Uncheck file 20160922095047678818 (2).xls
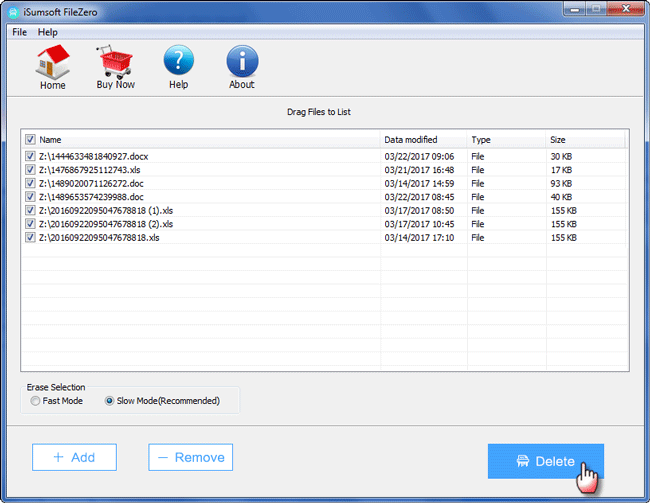Image resolution: width=650 pixels, height=503 pixels. pos(30,224)
